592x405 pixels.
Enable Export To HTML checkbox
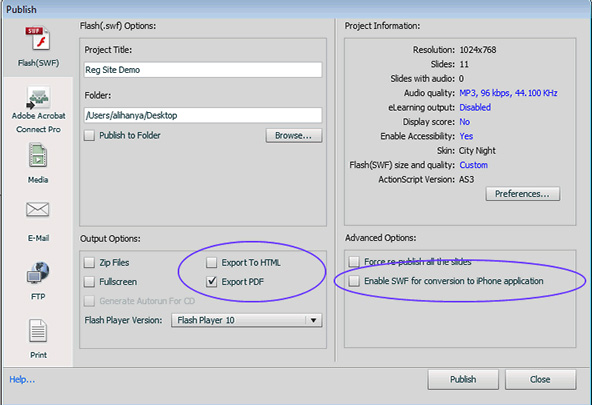tap(211, 262)
